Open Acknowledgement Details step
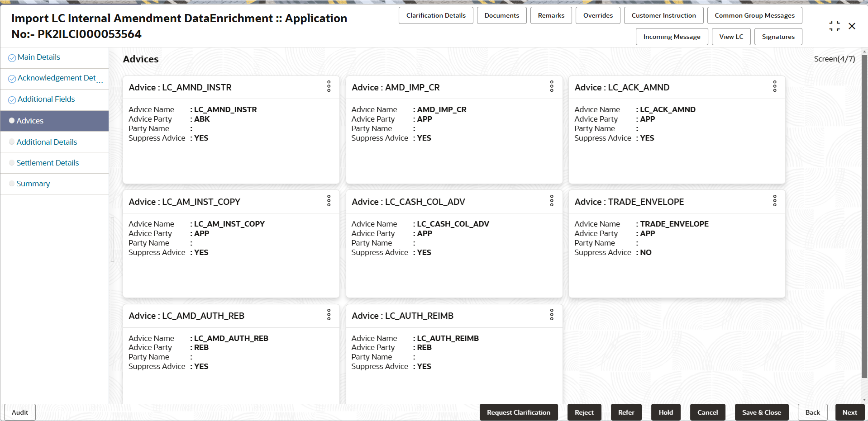Screen dimensions: 868x421 (57, 78)
